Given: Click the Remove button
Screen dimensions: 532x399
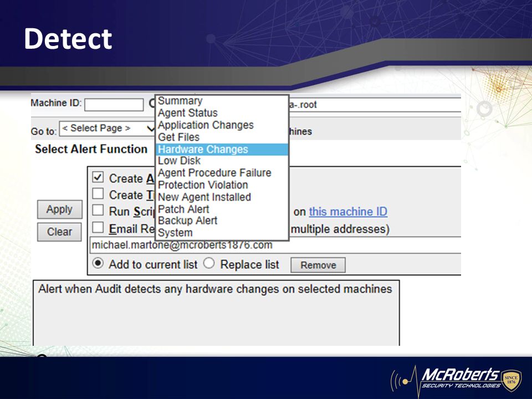Looking at the screenshot, I should 318,265.
